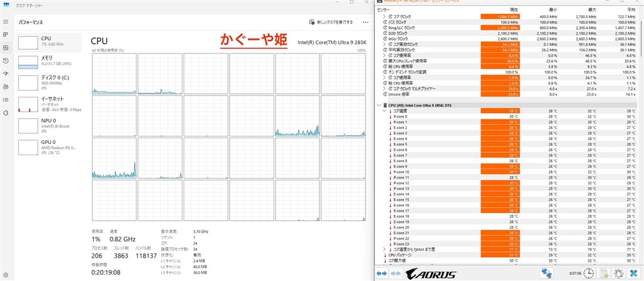
Task: Click HWiNFO blue X close-sensors icon
Action: pos(633,273)
